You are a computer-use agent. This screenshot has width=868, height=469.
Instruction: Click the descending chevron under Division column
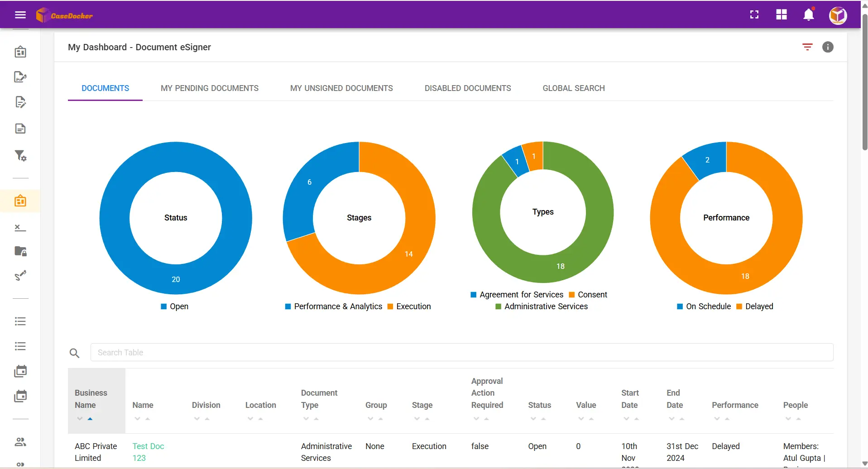(197, 419)
